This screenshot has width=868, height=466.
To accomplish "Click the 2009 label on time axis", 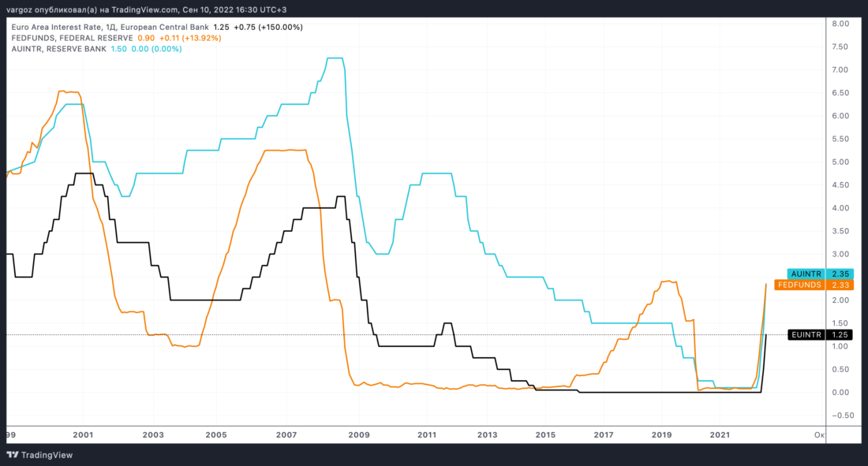I will [358, 434].
